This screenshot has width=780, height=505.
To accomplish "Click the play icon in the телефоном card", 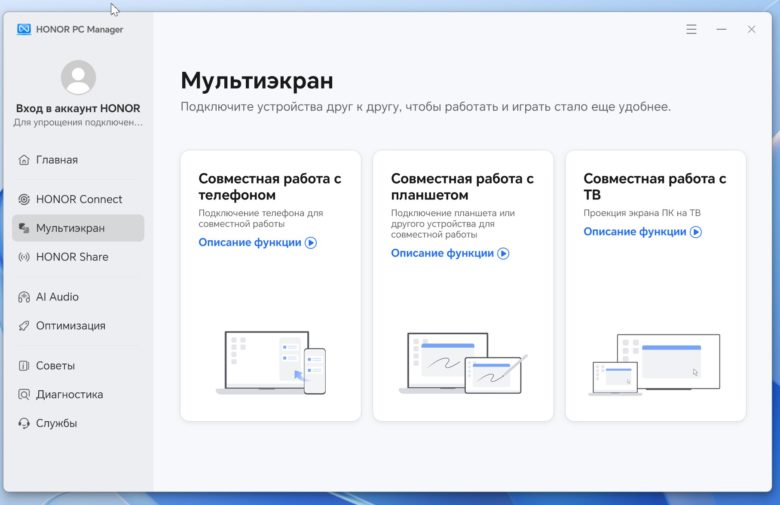I will [x=311, y=243].
